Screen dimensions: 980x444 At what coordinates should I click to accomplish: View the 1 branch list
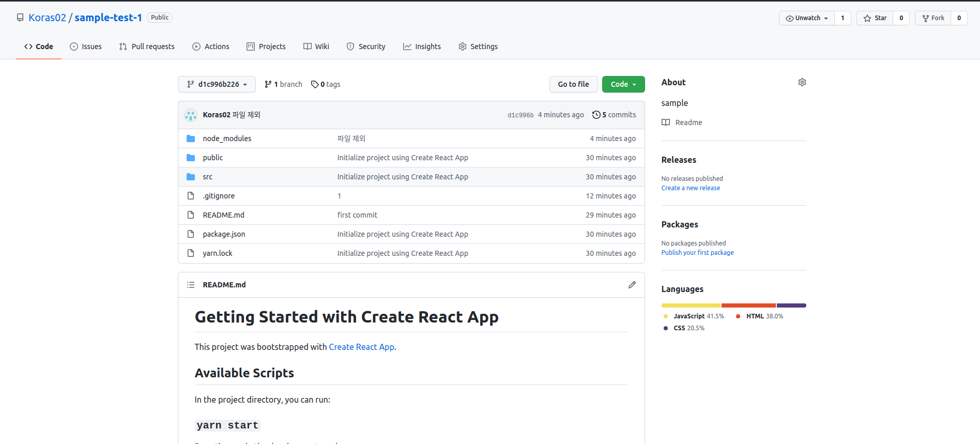point(283,84)
